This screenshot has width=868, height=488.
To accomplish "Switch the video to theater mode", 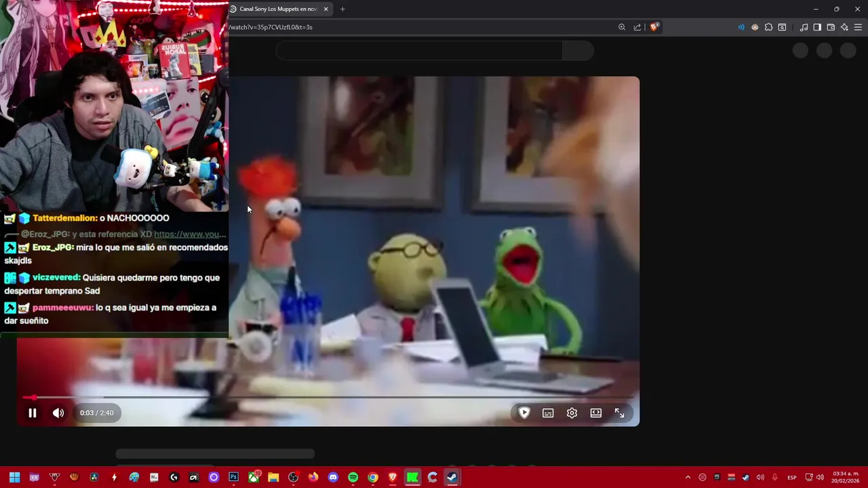I will click(x=595, y=413).
